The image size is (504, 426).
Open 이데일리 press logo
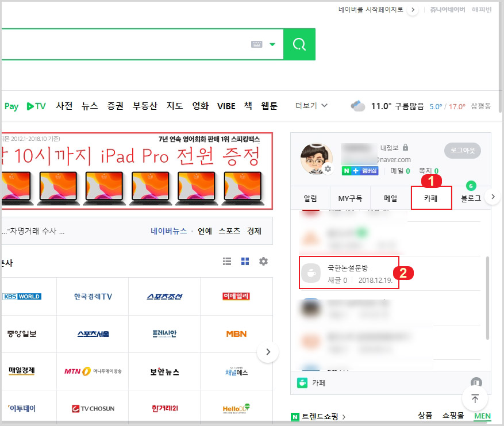coord(236,296)
